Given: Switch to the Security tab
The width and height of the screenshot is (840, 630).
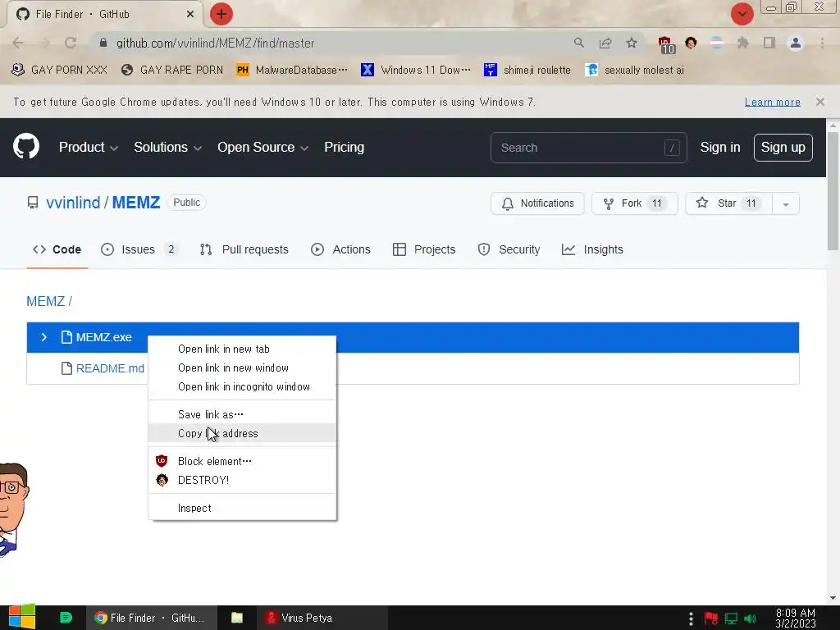Looking at the screenshot, I should coord(509,249).
